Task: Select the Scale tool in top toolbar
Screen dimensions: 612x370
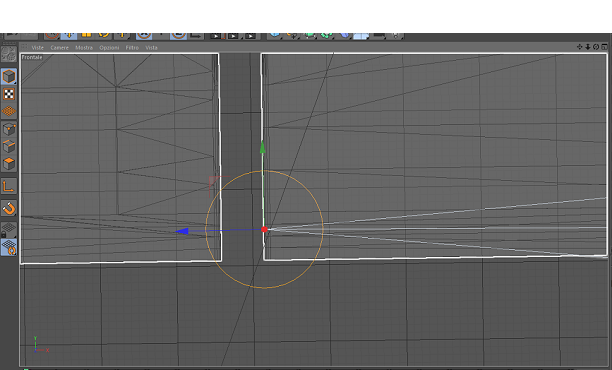Action: pos(87,36)
